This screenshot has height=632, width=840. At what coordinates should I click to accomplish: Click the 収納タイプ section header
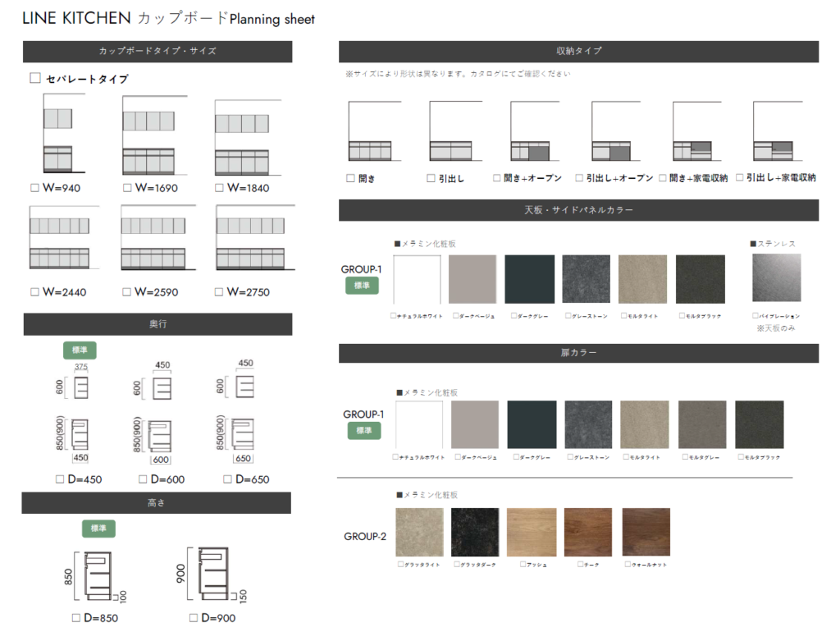coord(578,51)
